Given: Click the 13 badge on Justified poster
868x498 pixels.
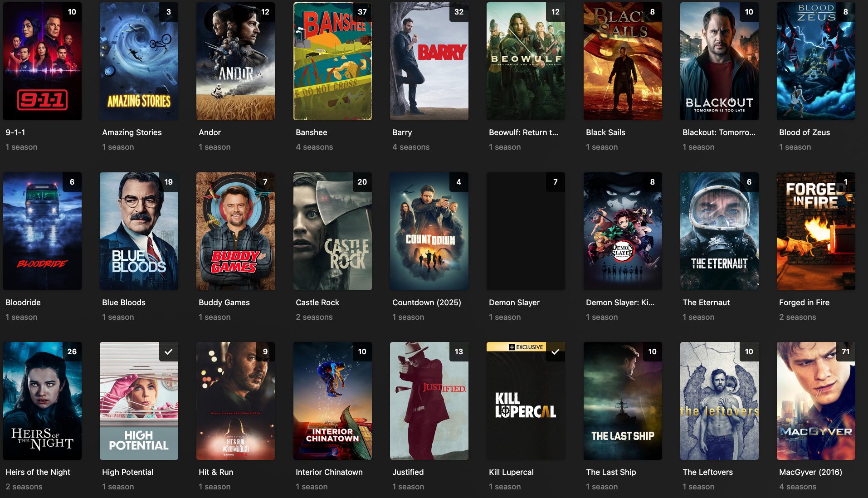Looking at the screenshot, I should coord(459,352).
